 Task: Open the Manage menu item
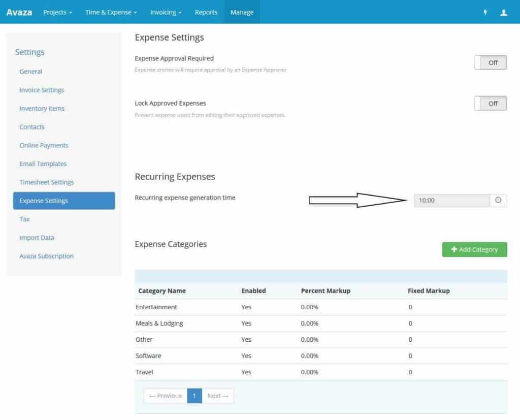(x=242, y=12)
